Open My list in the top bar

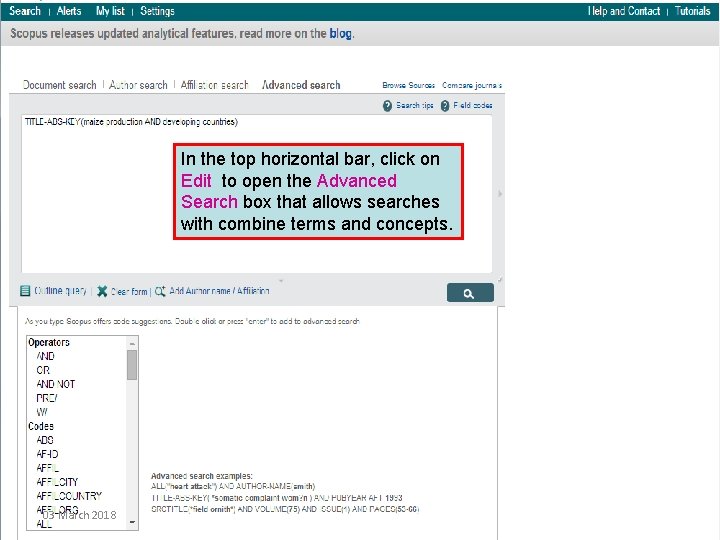[110, 11]
